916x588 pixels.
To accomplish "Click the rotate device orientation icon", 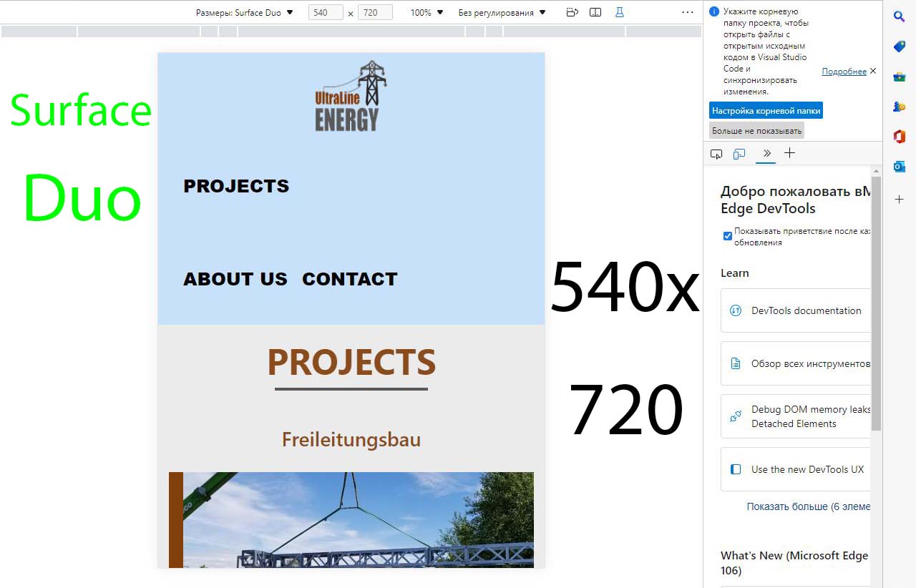I will [x=572, y=12].
